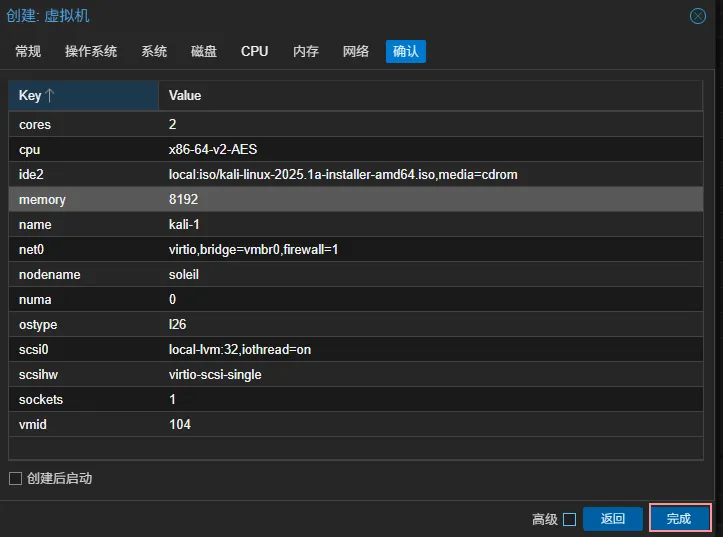Click 完成 to finish creation

(x=679, y=519)
